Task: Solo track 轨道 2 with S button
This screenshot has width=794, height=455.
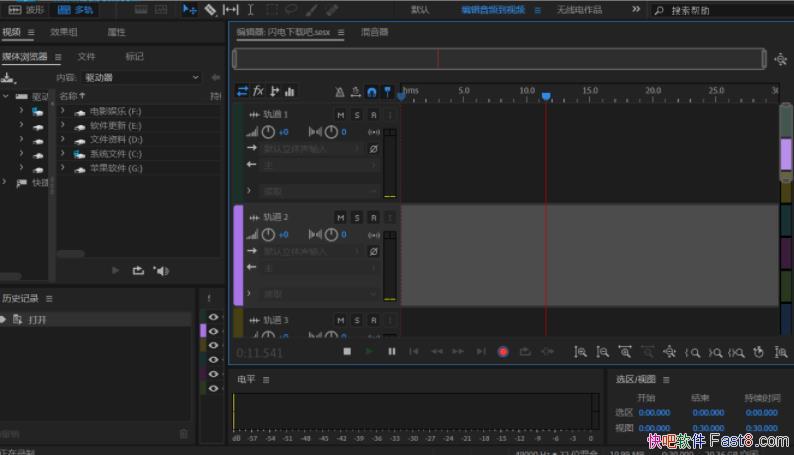Action: coord(357,217)
